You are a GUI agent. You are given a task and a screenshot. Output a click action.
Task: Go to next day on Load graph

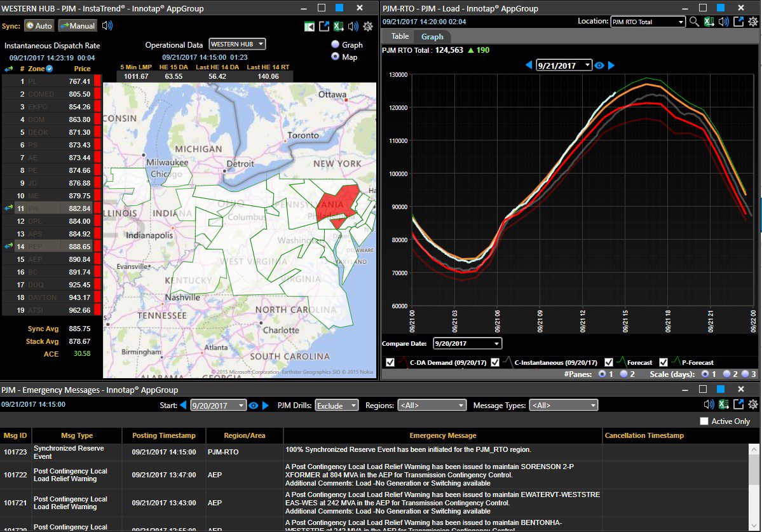click(x=611, y=65)
